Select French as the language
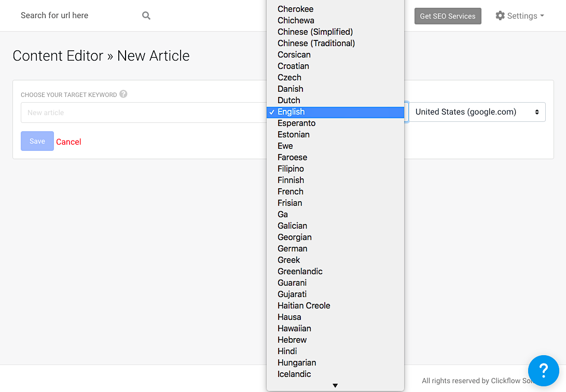 click(335, 192)
